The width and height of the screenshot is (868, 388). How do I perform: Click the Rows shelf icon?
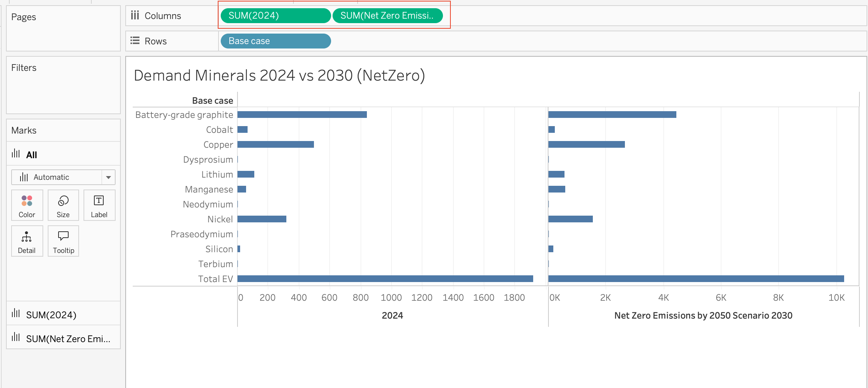click(x=135, y=41)
